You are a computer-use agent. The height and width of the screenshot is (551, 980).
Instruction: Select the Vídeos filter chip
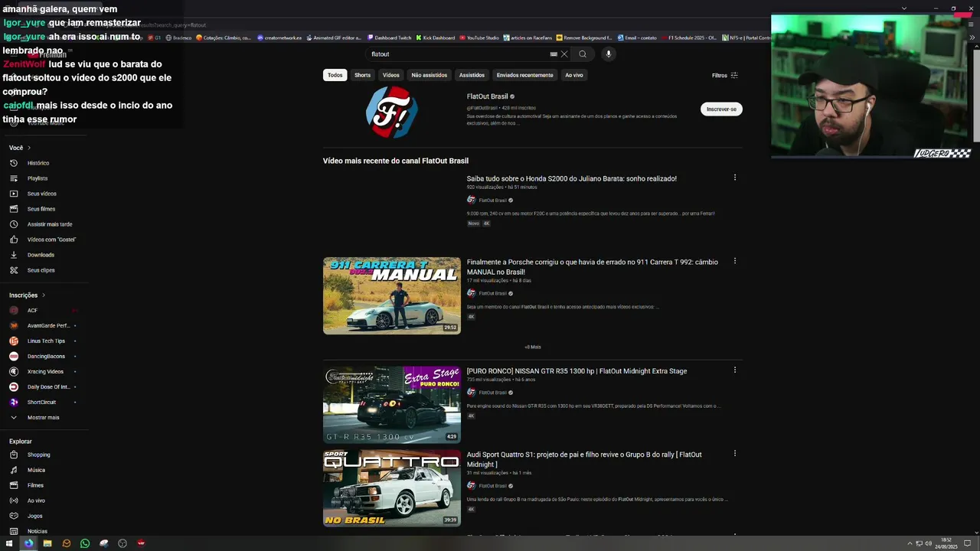click(x=391, y=75)
